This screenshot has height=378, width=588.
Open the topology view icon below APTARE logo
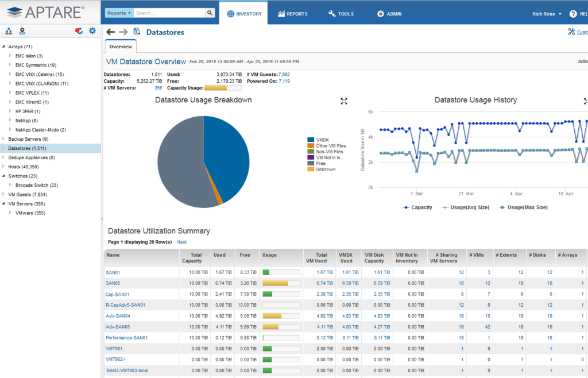(x=9, y=31)
